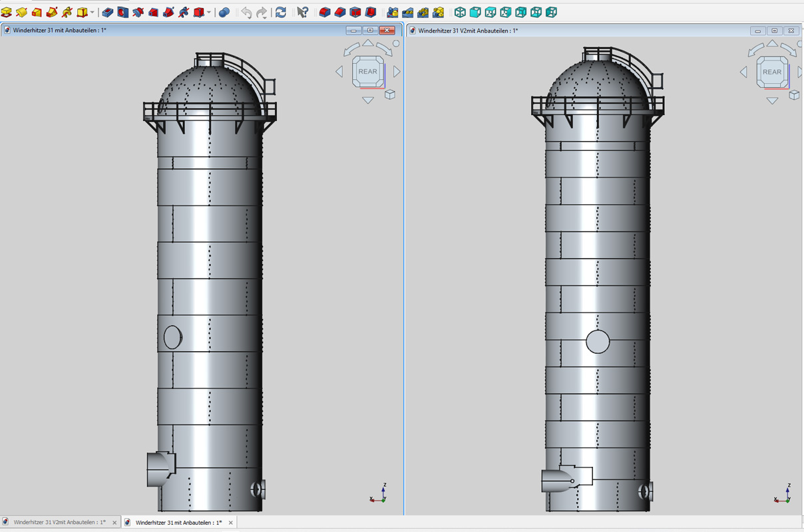Open dropdown arrow beside red box tool
804x532 pixels.
tap(209, 13)
